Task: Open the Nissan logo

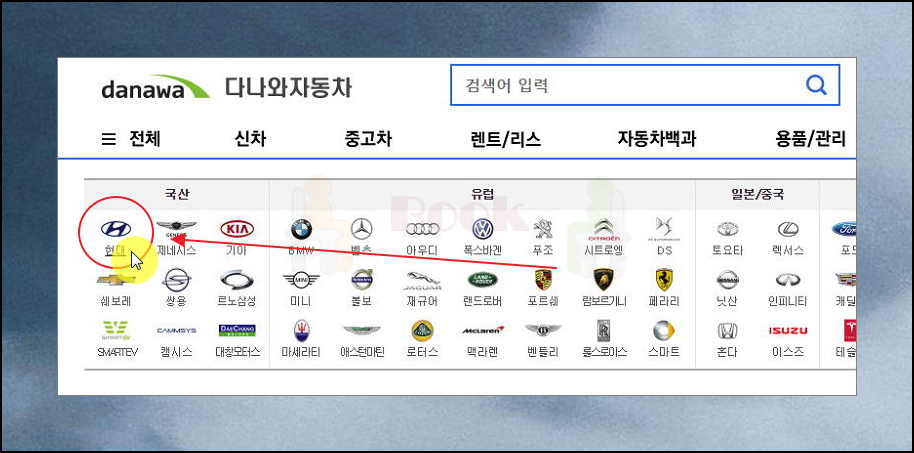Action: (727, 280)
